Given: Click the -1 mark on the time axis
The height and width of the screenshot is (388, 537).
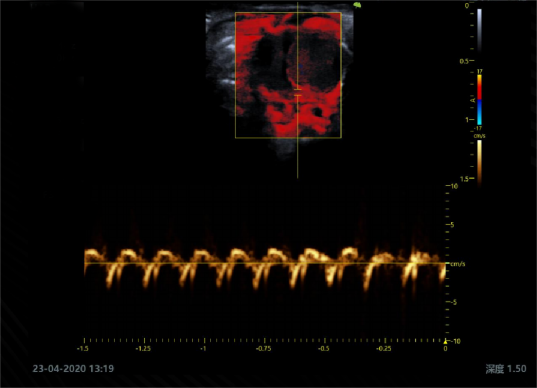Looking at the screenshot, I should pos(204,348).
